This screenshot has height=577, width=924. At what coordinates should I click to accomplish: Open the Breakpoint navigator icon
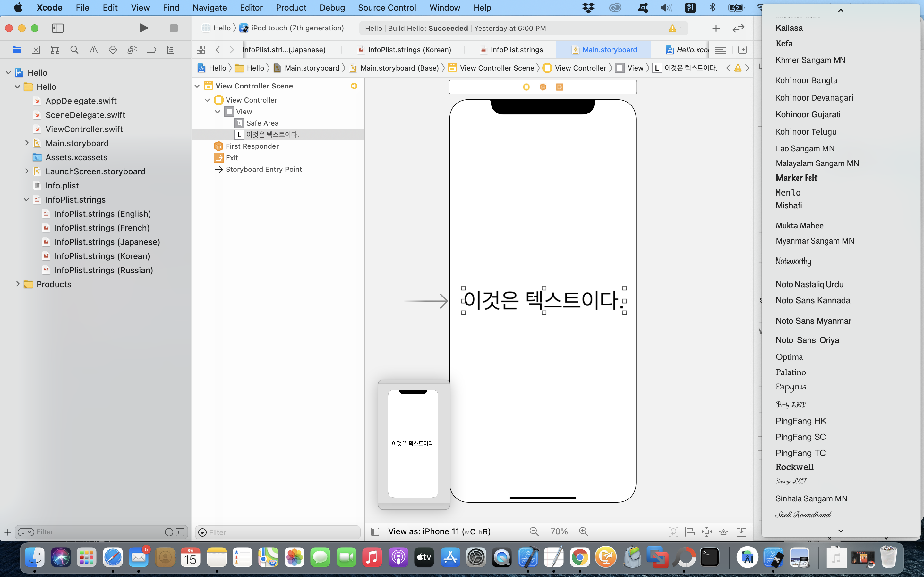tap(151, 50)
